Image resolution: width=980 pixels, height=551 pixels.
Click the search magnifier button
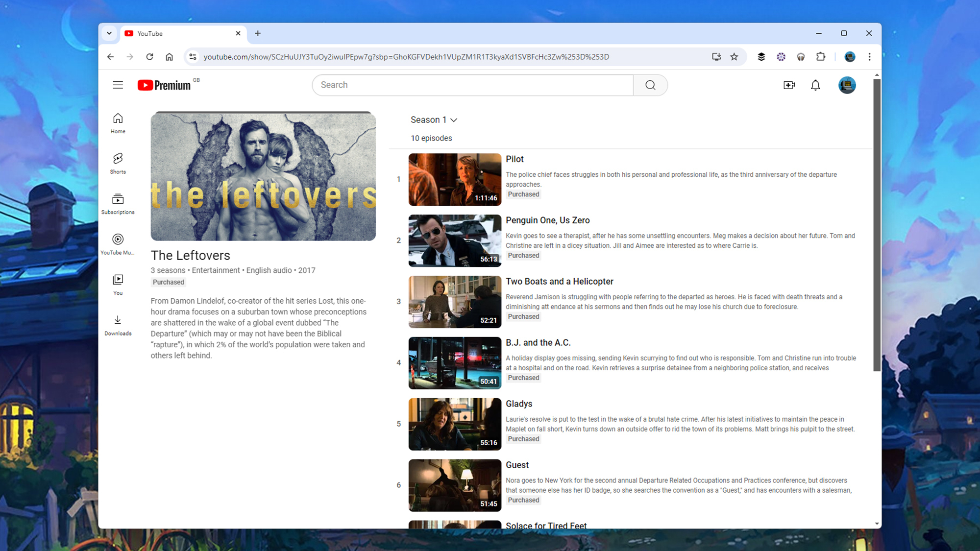pyautogui.click(x=650, y=85)
